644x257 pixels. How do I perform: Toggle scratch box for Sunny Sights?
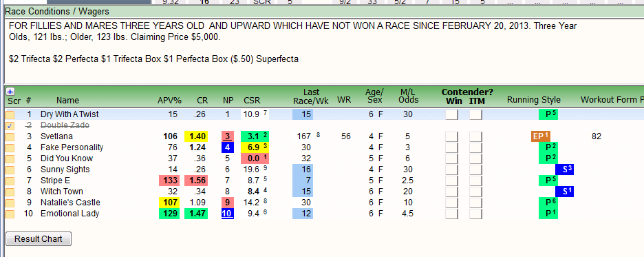[x=10, y=169]
